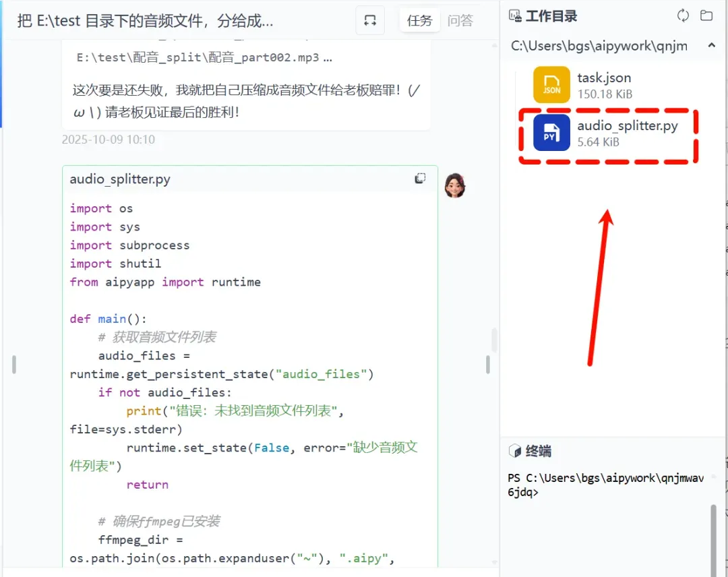Click the 终端 panel title text
The height and width of the screenshot is (577, 728).
(x=539, y=451)
